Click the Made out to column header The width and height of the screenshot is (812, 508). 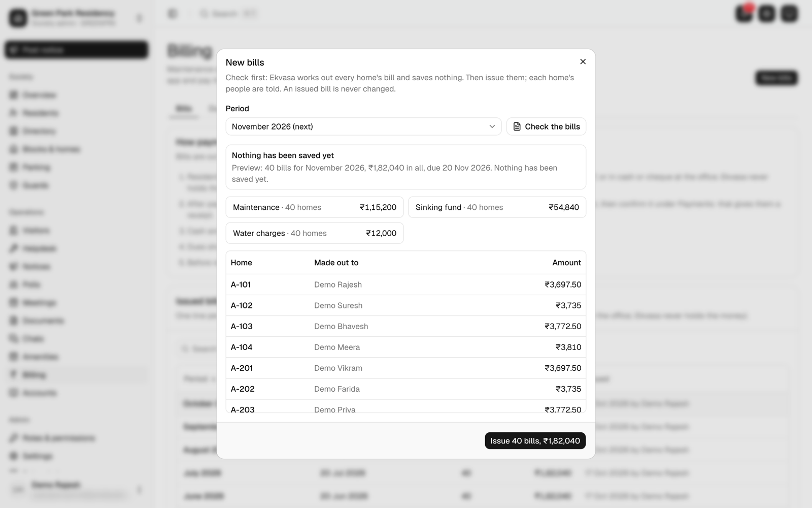click(336, 263)
